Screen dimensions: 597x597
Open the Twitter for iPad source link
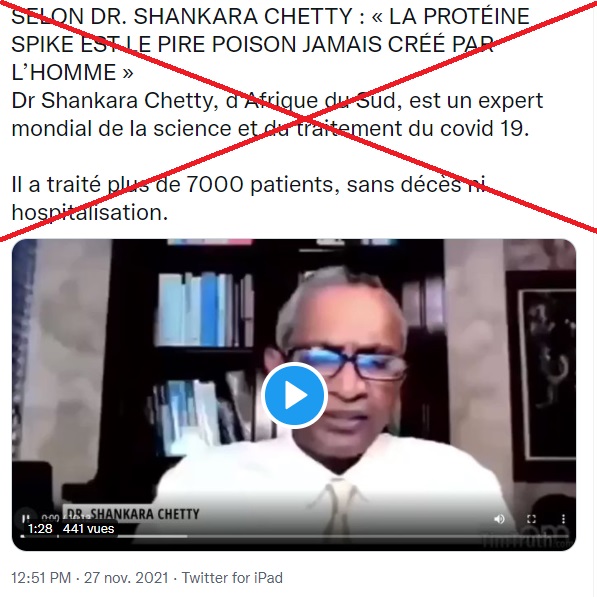(232, 578)
